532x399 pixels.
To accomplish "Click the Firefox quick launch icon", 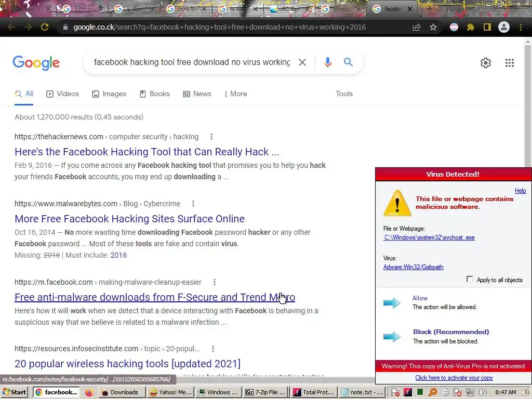I will (x=89, y=393).
